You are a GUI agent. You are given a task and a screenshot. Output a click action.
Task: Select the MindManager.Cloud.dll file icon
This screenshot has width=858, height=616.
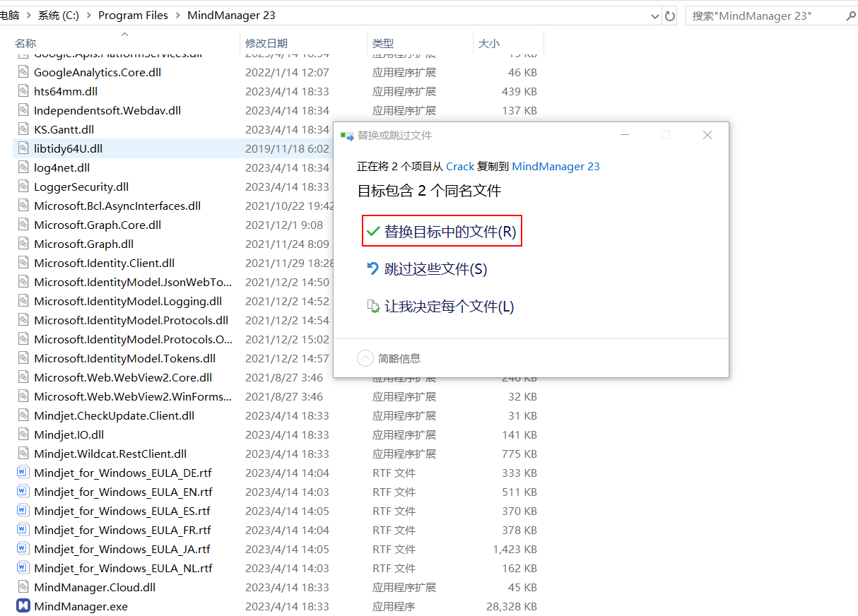click(x=23, y=587)
